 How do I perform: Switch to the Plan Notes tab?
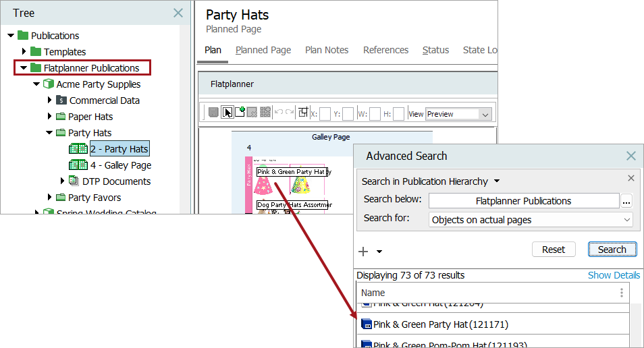click(x=327, y=50)
